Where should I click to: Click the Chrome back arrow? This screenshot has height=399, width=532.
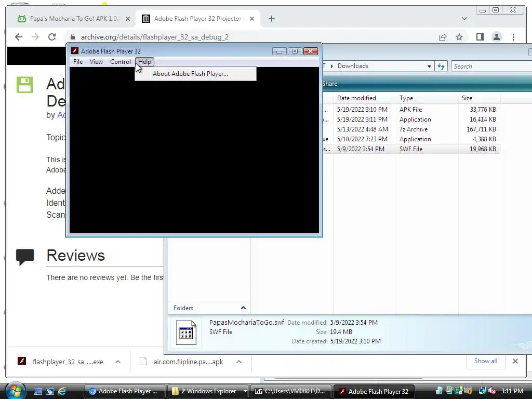pyautogui.click(x=19, y=37)
